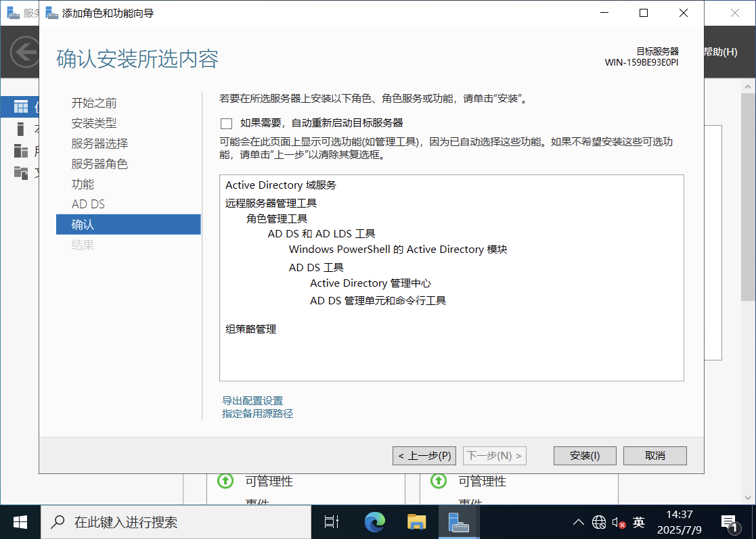Open the all servers sidebar icon
Viewport: 756px width, 539px height.
[21, 151]
